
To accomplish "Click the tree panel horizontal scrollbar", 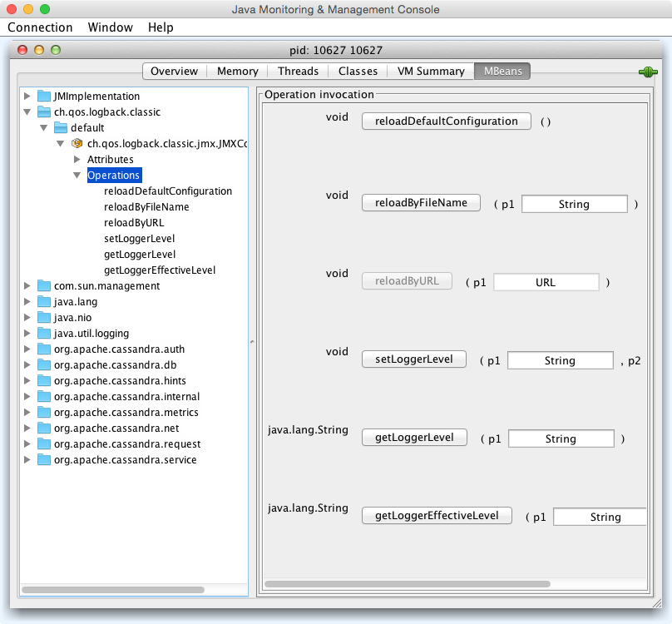I will (112, 590).
